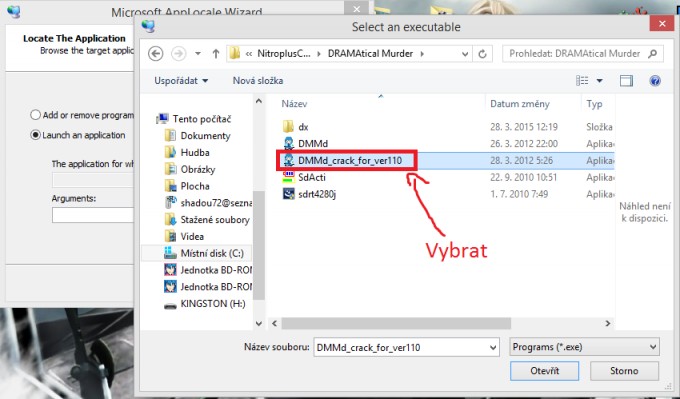Click the Arguments field in AppLocale Wizard
680x399 pixels.
tap(93, 215)
